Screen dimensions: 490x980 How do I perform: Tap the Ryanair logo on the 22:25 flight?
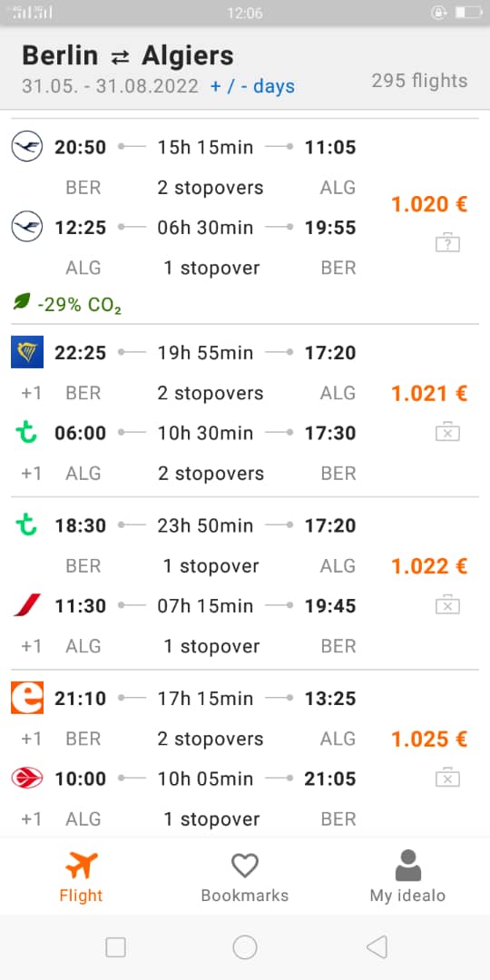[27, 352]
